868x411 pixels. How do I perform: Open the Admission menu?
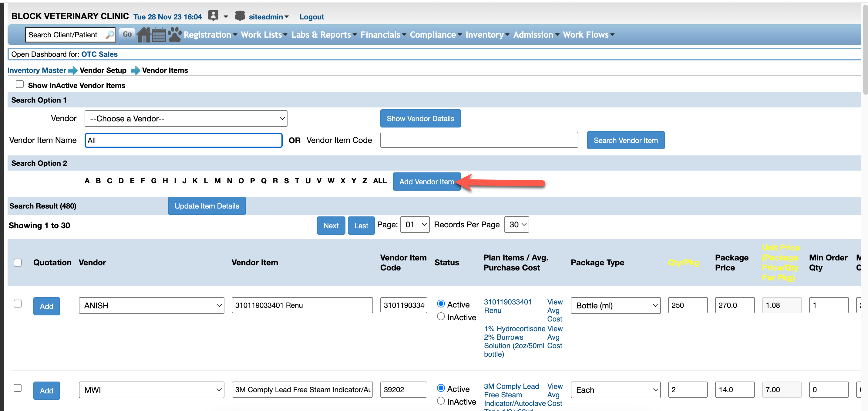pos(536,35)
